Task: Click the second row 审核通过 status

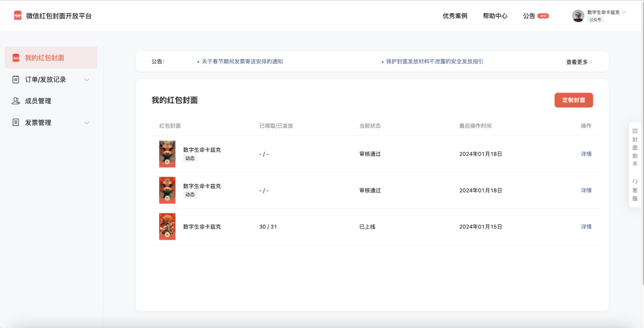Action: pyautogui.click(x=370, y=190)
